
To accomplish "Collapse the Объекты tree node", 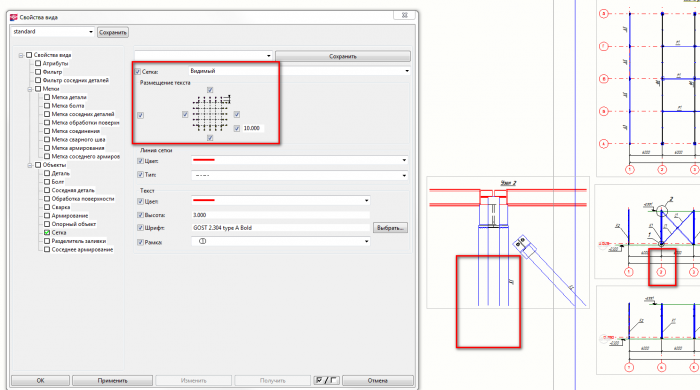I will click(30, 165).
